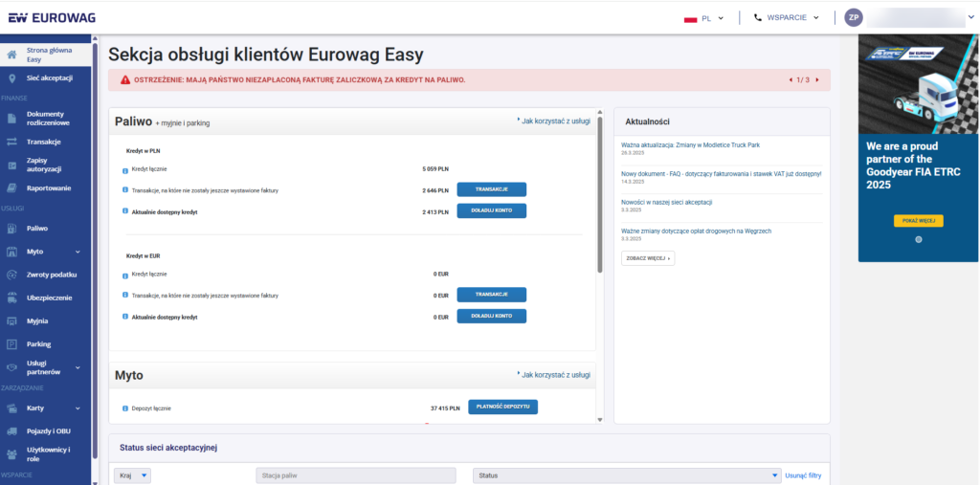Click the document icon for Dokumenty rozliczeniowe
This screenshot has width=980, height=485.
[x=11, y=119]
